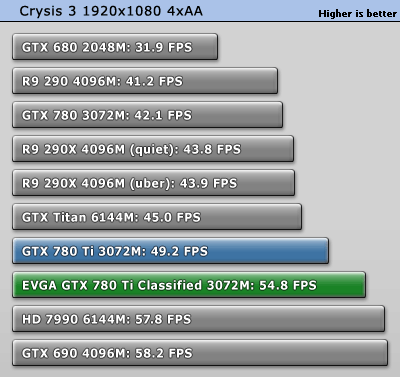Click the green EVGA GTX 780 Ti Classified bar

coord(189,285)
